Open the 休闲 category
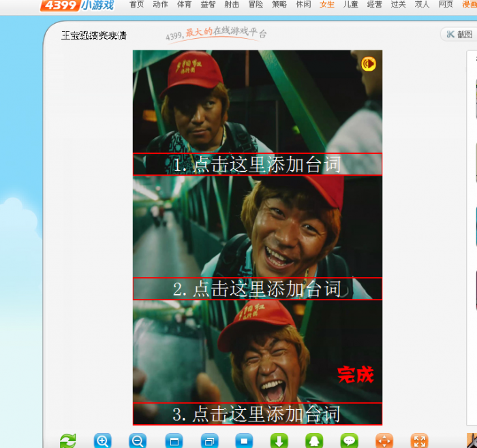477x448 pixels. point(303,4)
